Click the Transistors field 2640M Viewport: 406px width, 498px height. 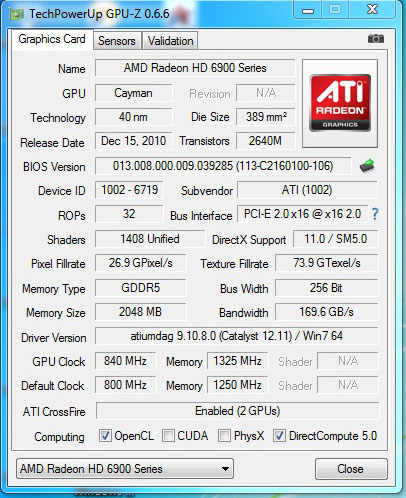pos(266,141)
